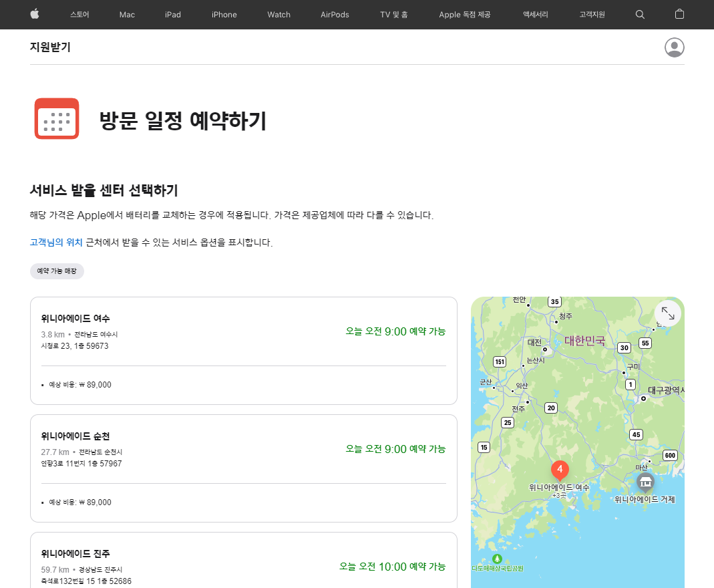714x588 pixels.
Task: Open the iPad menu
Action: pyautogui.click(x=173, y=15)
